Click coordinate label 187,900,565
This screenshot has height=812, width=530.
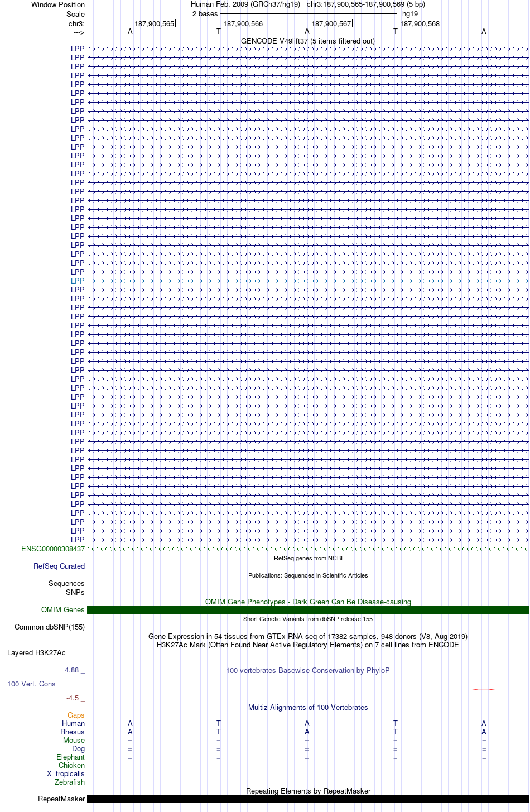(x=154, y=23)
